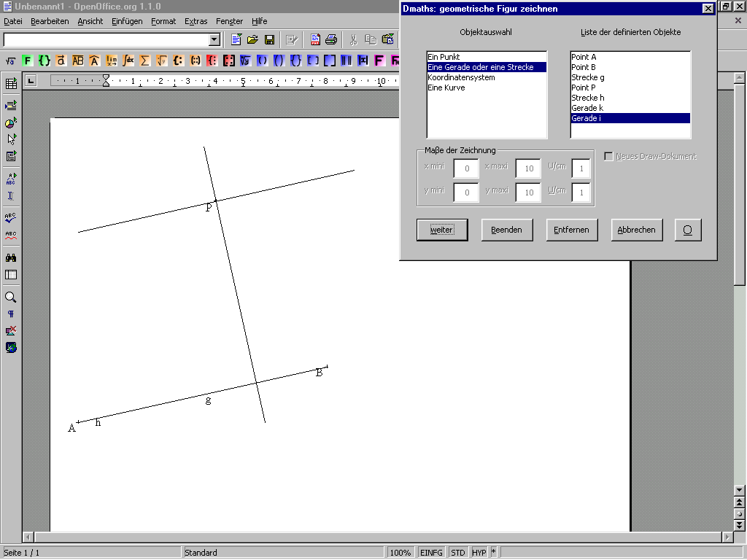Select 'Strecke g' in defined objects list

pos(587,77)
